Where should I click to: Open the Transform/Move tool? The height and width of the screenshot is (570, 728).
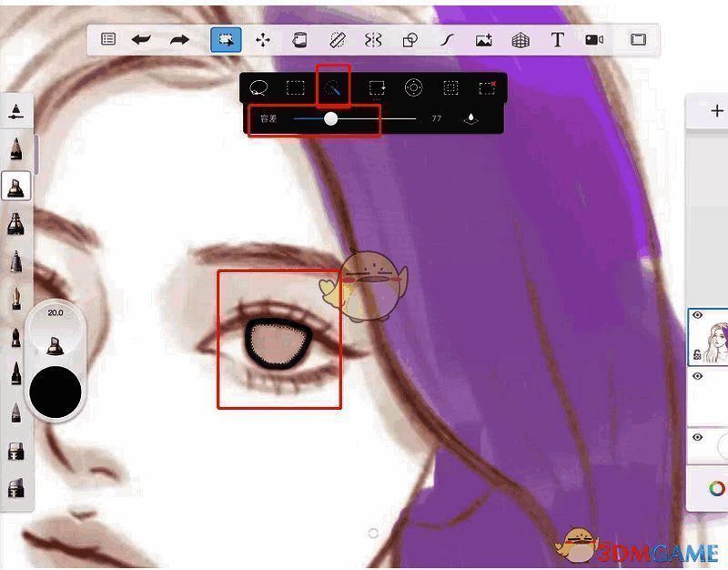(264, 39)
